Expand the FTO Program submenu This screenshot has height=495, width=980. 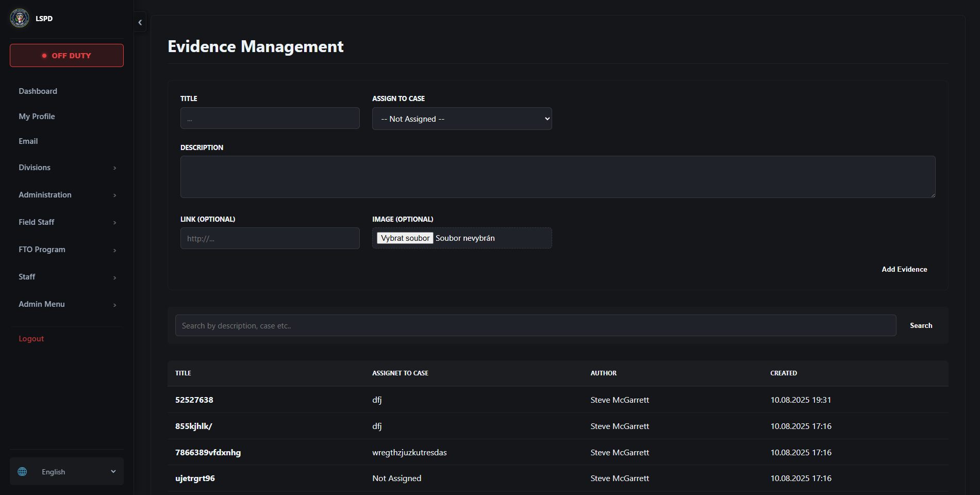[67, 250]
